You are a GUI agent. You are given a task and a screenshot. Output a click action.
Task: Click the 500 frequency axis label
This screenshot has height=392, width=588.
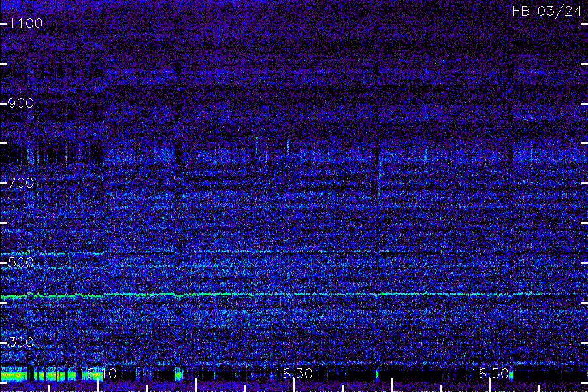[x=21, y=263]
